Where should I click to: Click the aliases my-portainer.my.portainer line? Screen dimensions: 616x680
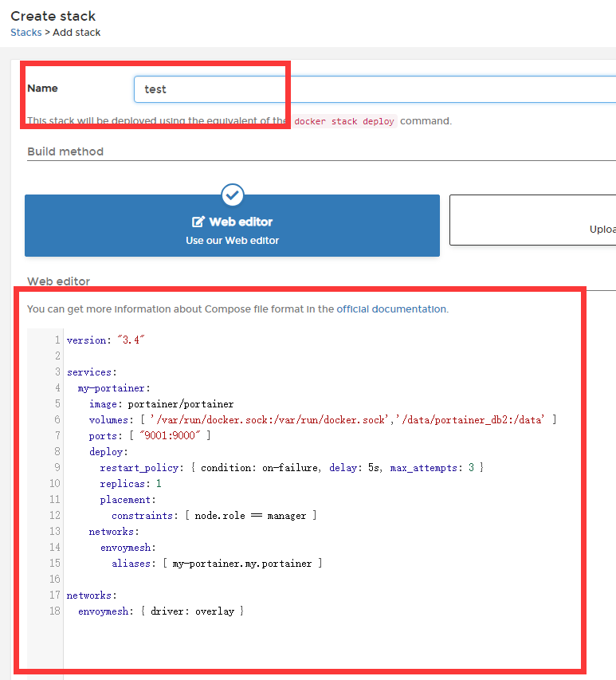217,564
